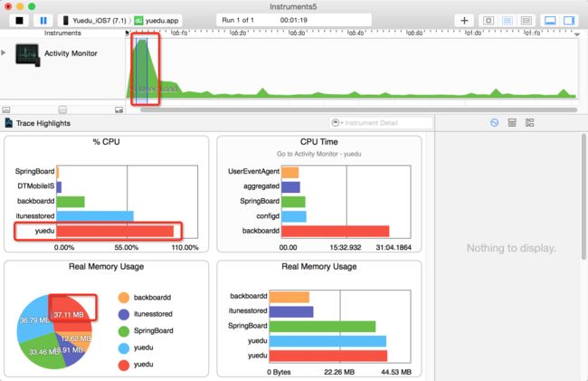This screenshot has height=381, width=588.
Task: Click the Instrument Detail filter field
Action: (381, 122)
